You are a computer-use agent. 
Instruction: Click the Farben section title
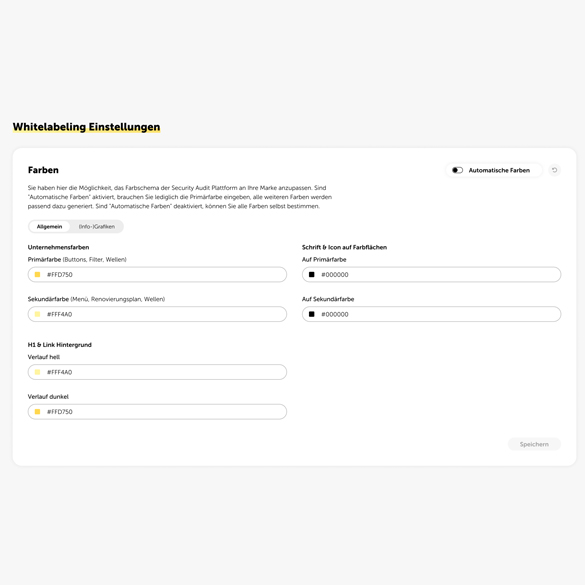point(43,170)
